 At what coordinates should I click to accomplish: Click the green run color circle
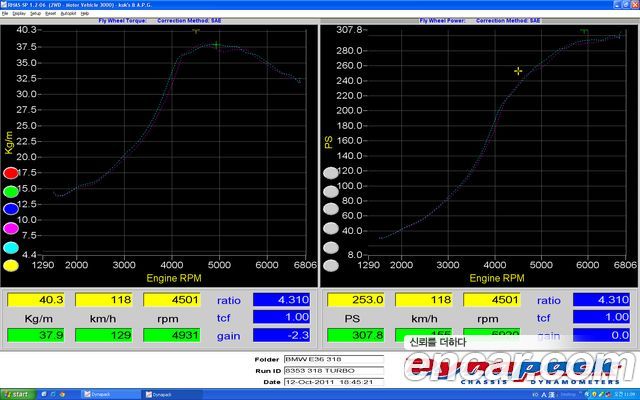(11, 191)
